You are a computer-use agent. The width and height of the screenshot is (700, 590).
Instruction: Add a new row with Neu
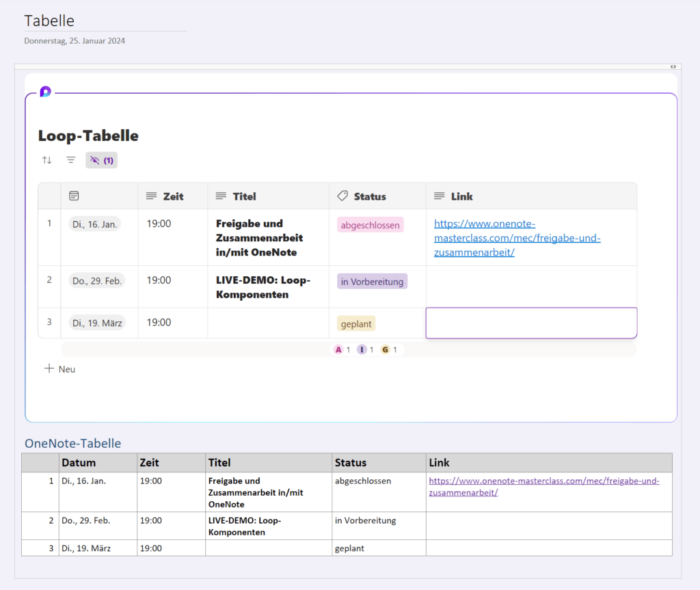coord(60,369)
